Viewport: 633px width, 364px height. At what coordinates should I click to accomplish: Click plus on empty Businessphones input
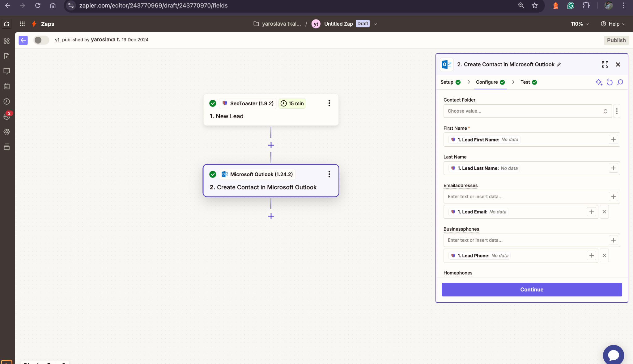click(x=613, y=240)
